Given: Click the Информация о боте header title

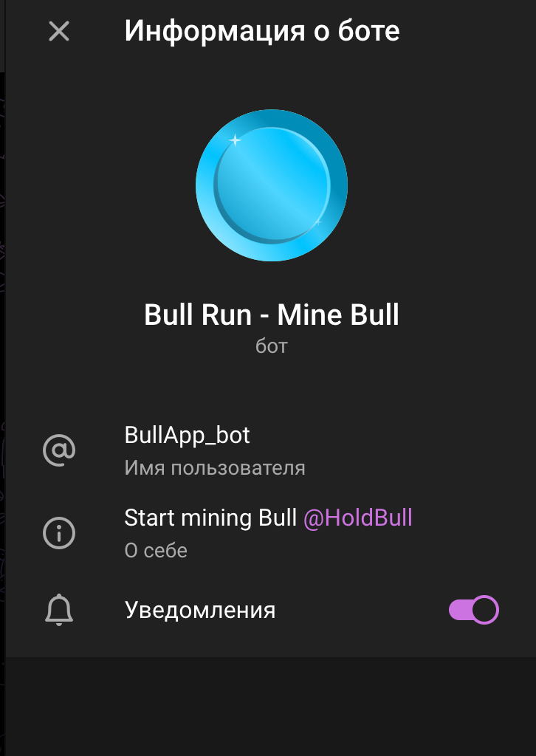Looking at the screenshot, I should tap(262, 31).
